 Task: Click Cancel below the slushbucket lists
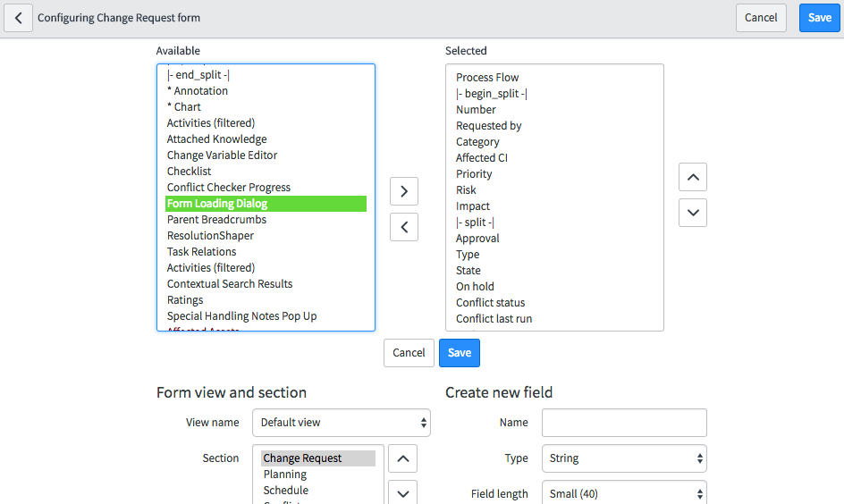click(409, 353)
